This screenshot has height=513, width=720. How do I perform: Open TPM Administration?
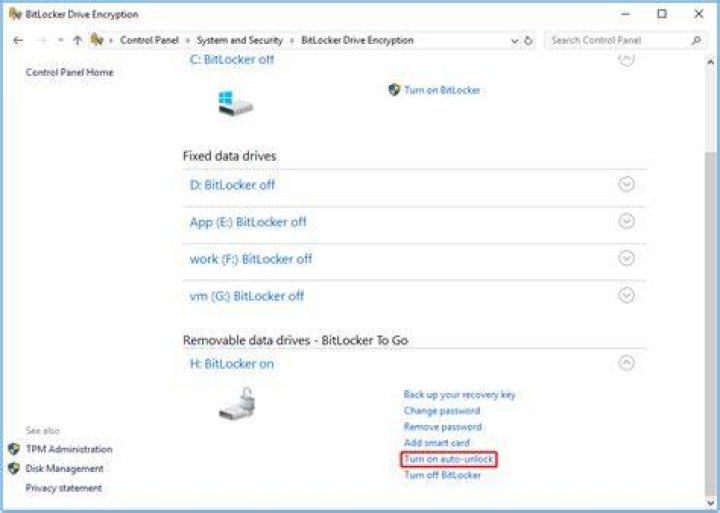(69, 449)
